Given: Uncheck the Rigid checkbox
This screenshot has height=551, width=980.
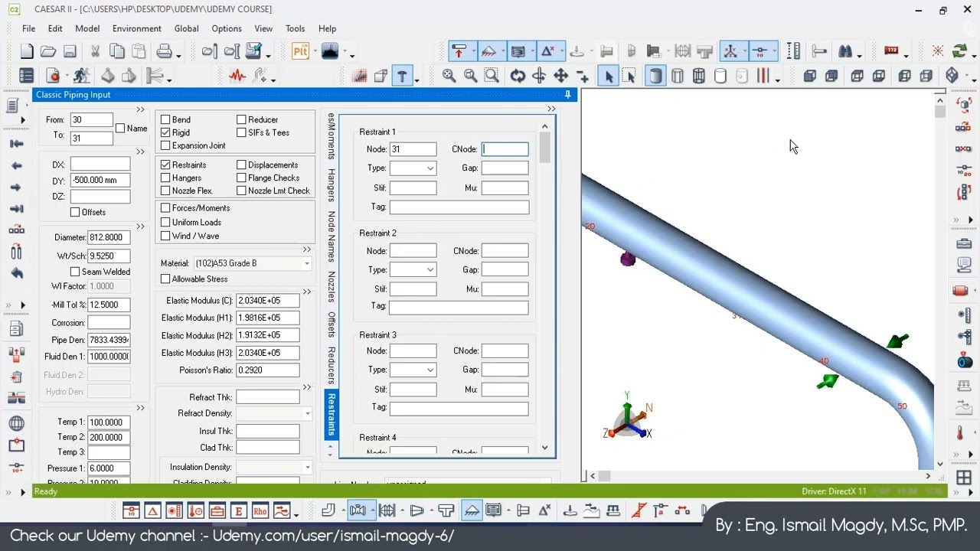Looking at the screenshot, I should pos(165,133).
